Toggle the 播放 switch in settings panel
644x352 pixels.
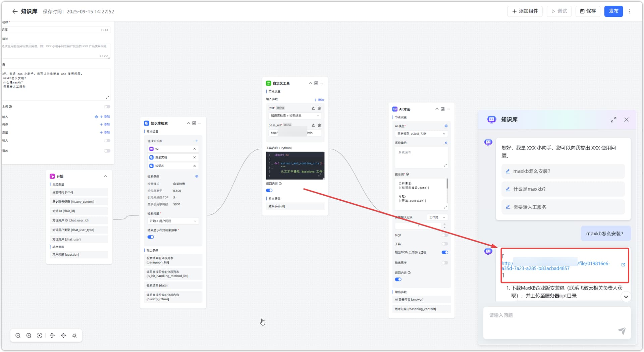pos(107,151)
